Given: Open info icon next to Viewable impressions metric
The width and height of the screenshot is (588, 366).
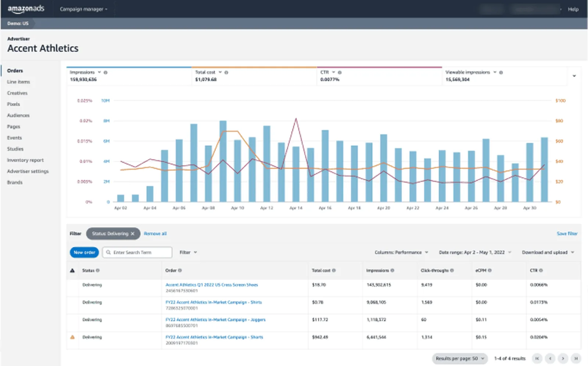Looking at the screenshot, I should (x=501, y=73).
